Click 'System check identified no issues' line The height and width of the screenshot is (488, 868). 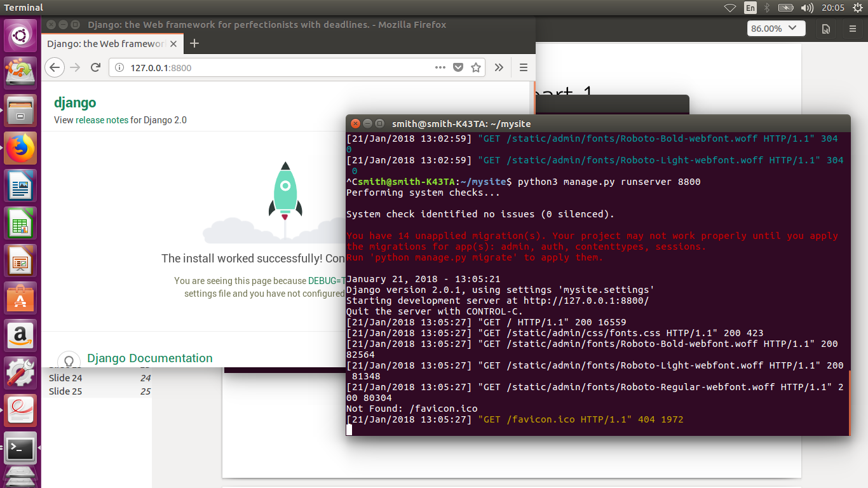(x=480, y=214)
